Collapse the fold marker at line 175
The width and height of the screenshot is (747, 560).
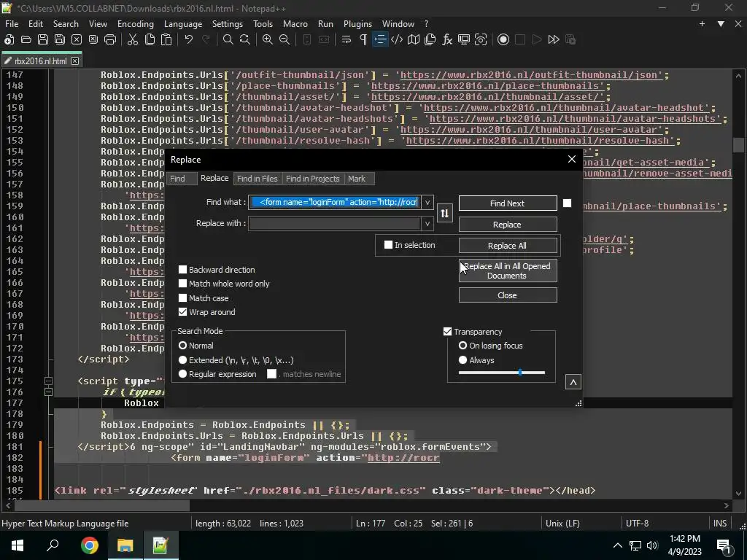coord(48,381)
